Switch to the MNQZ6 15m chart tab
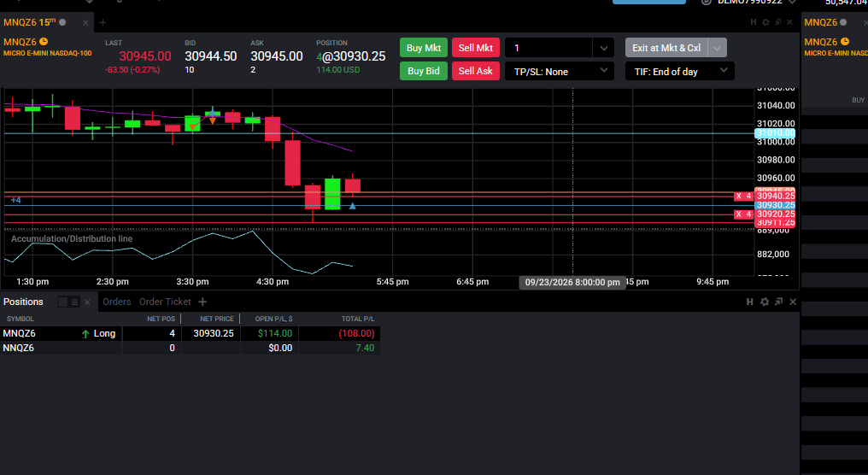Screen dimensions: 868x475 (x=29, y=22)
